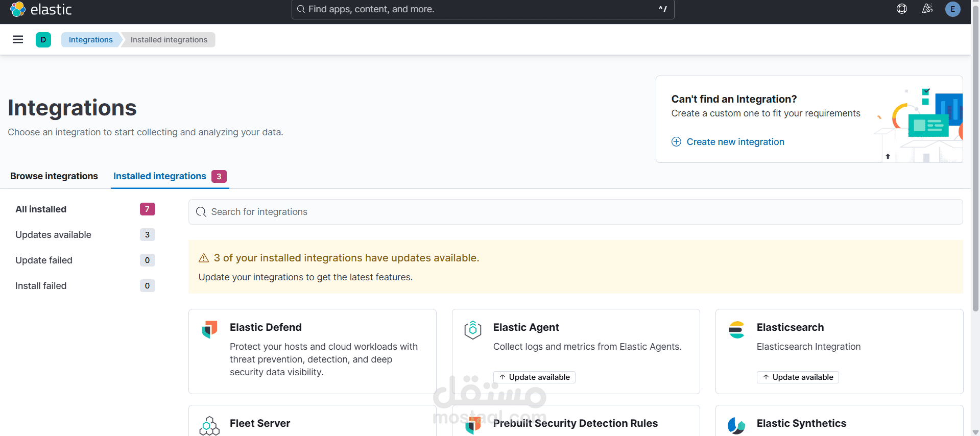This screenshot has height=436, width=980.
Task: Click 'Can't find an Integration?' heading
Action: pyautogui.click(x=734, y=99)
